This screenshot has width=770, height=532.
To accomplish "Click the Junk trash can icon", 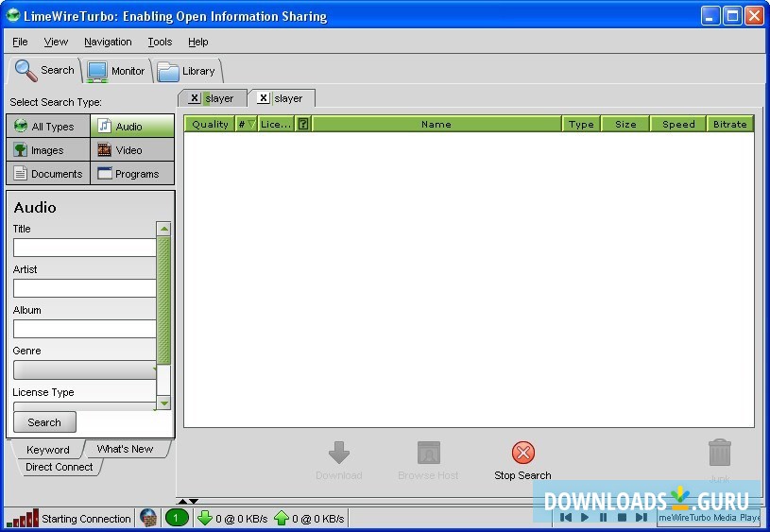I will pyautogui.click(x=719, y=453).
